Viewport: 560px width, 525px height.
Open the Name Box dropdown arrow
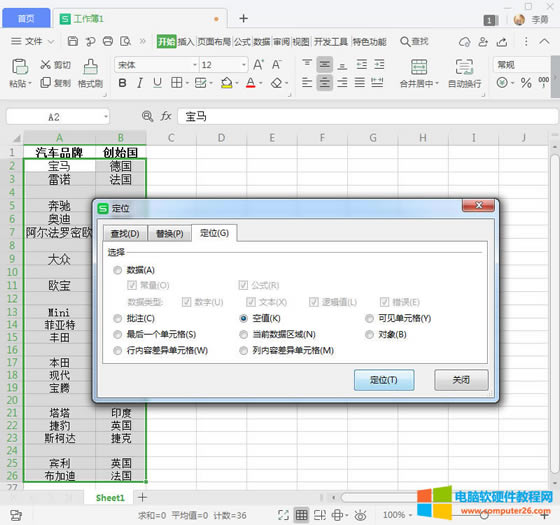pyautogui.click(x=106, y=116)
